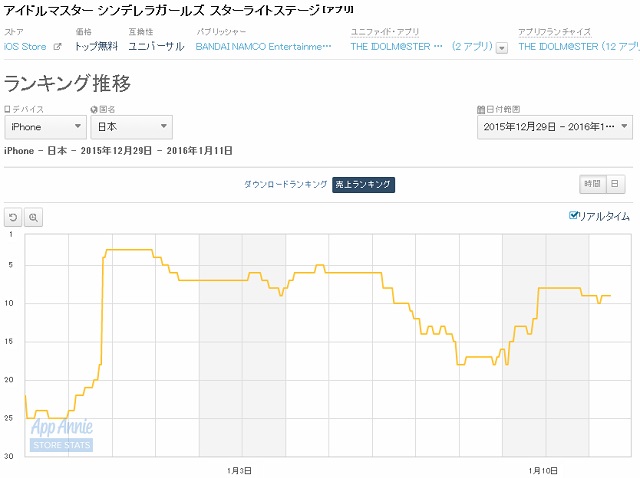Select the 売上ランキング tab

point(363,184)
